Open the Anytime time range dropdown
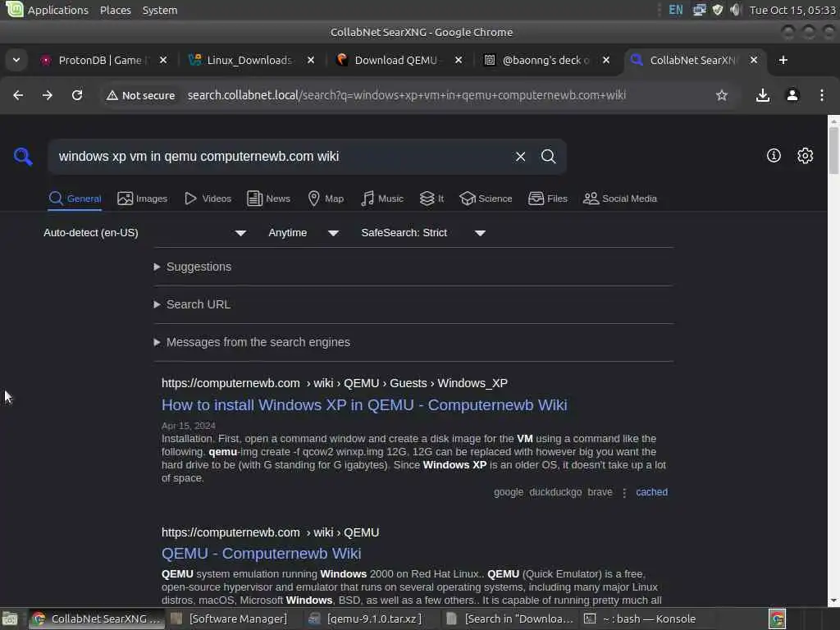The image size is (840, 630). click(304, 233)
